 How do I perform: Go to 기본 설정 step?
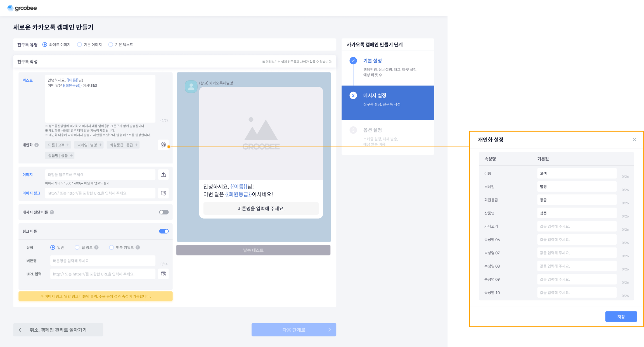(372, 61)
